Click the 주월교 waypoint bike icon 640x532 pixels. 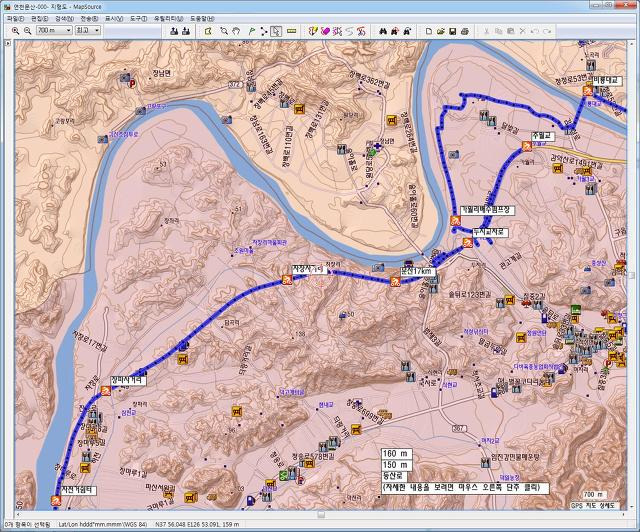tap(527, 146)
